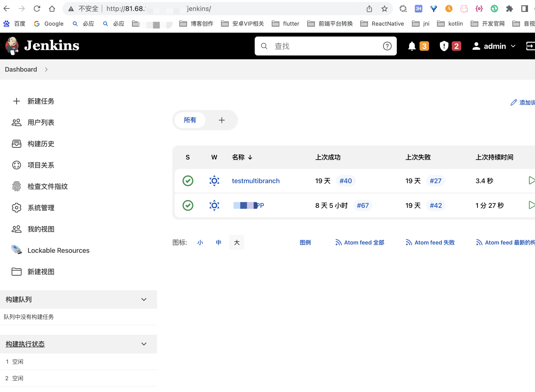Open Lockable Resources in sidebar
The width and height of the screenshot is (535, 392).
click(58, 250)
